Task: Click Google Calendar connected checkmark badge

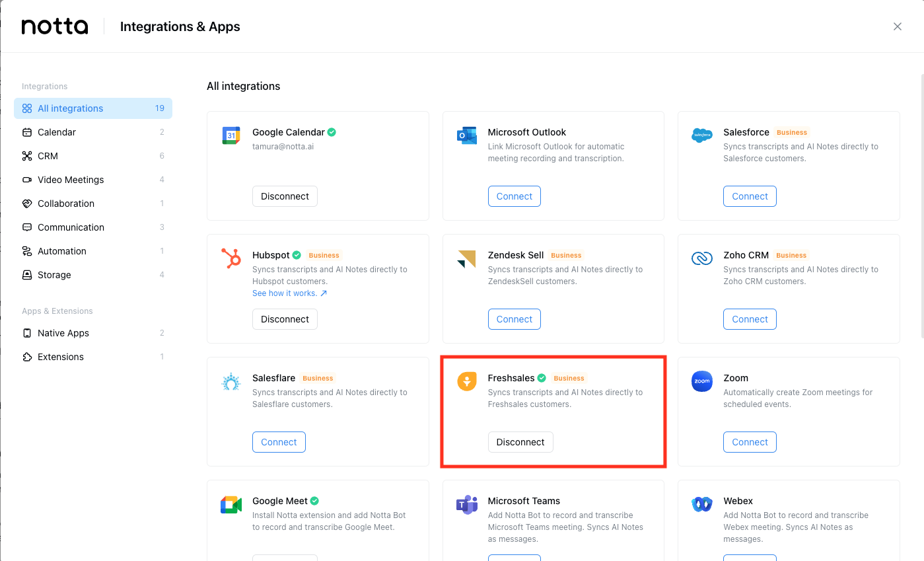Action: pos(332,132)
